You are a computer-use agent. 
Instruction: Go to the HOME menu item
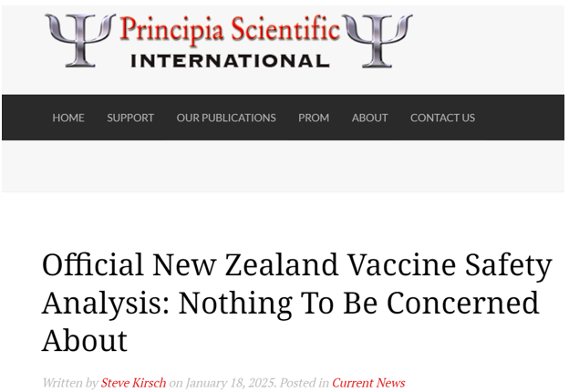click(x=68, y=118)
